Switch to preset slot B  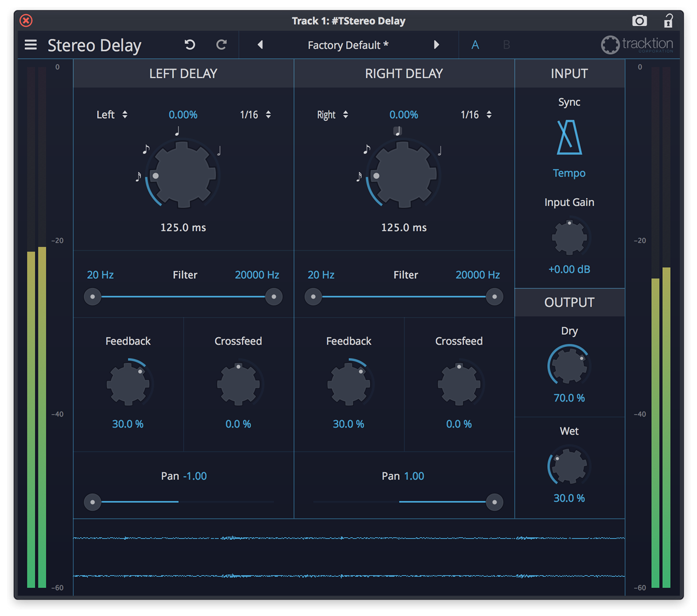pos(506,45)
